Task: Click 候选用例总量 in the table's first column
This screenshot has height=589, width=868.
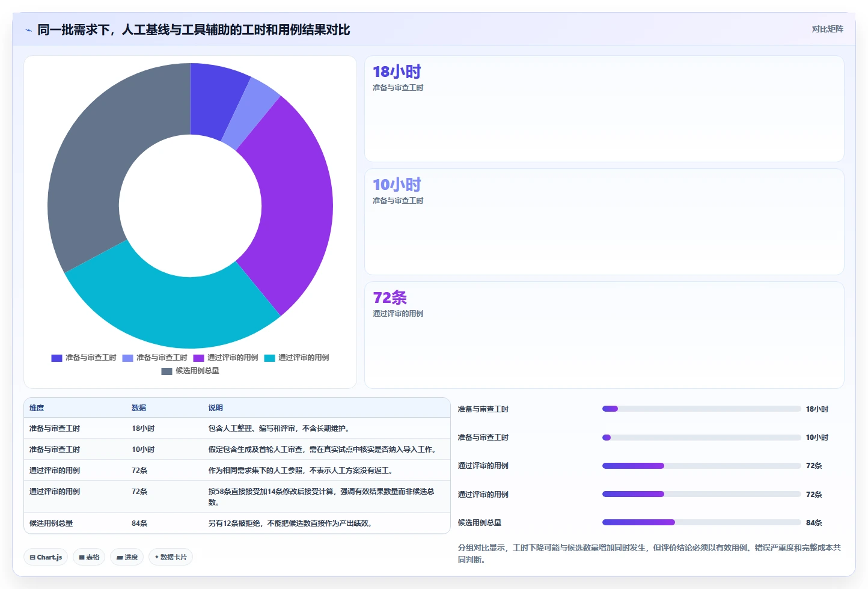Action: 51,523
